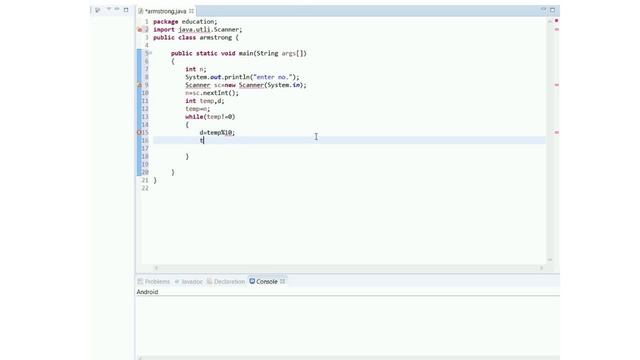This screenshot has height=360, width=640.
Task: Click the warning marker beside line 9
Action: pyautogui.click(x=139, y=85)
